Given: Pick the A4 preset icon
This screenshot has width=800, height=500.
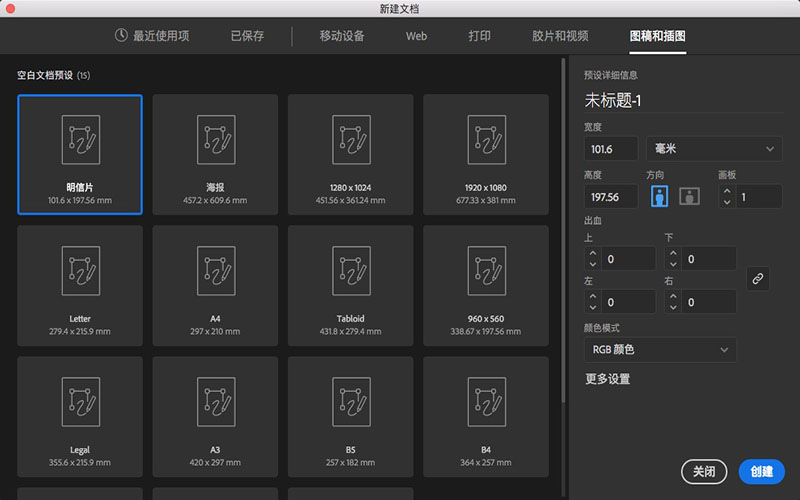Looking at the screenshot, I should click(x=216, y=270).
